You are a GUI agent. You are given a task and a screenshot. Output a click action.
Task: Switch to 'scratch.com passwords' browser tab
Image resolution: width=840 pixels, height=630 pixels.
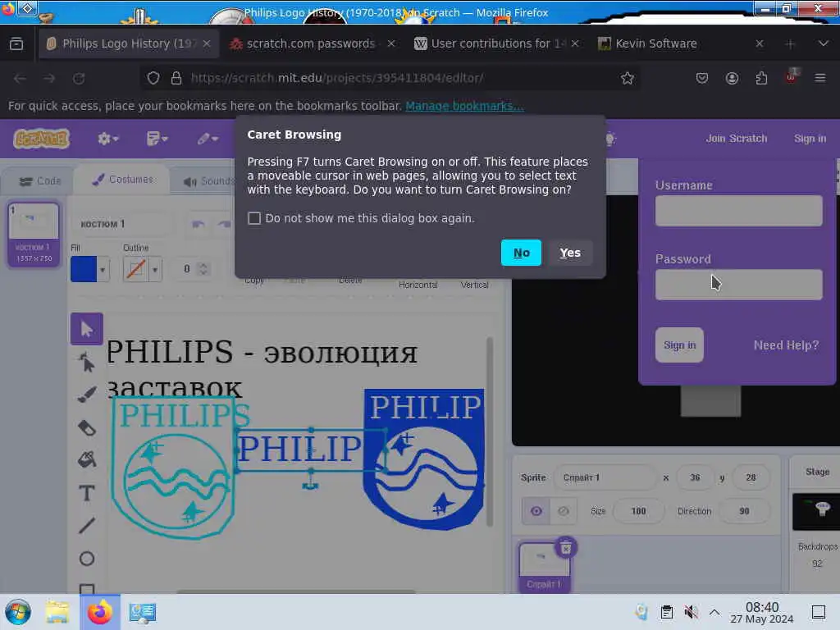coord(311,43)
